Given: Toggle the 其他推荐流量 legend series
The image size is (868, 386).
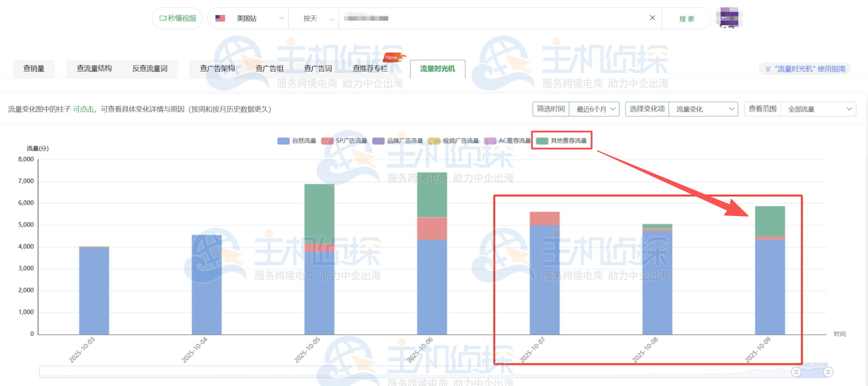Looking at the screenshot, I should coord(562,141).
